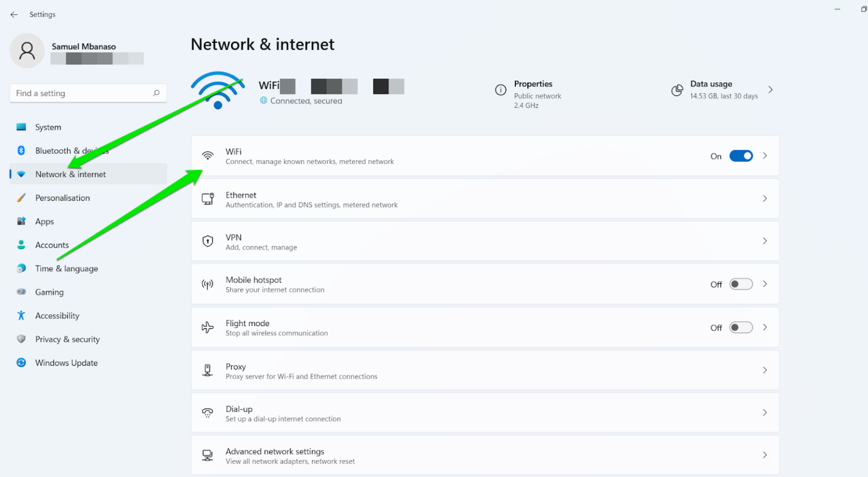Screen dimensions: 868x477
Task: Open Data usage details chevron
Action: 770,90
